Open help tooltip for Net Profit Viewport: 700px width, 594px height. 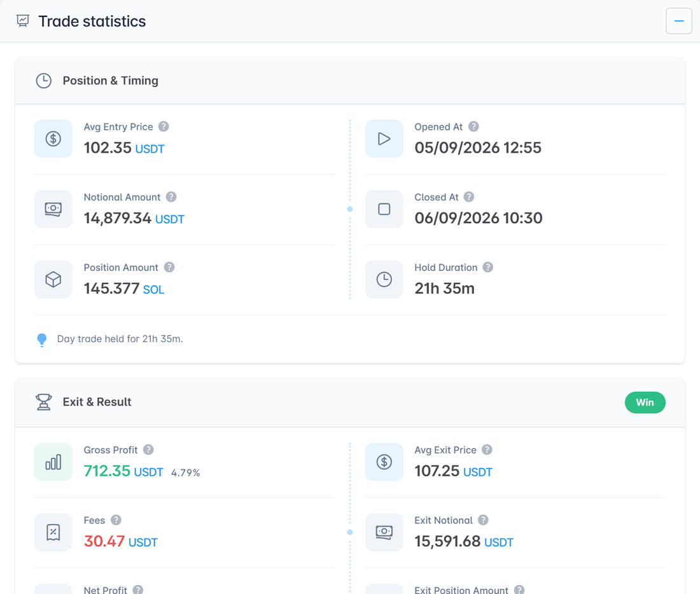[138, 590]
